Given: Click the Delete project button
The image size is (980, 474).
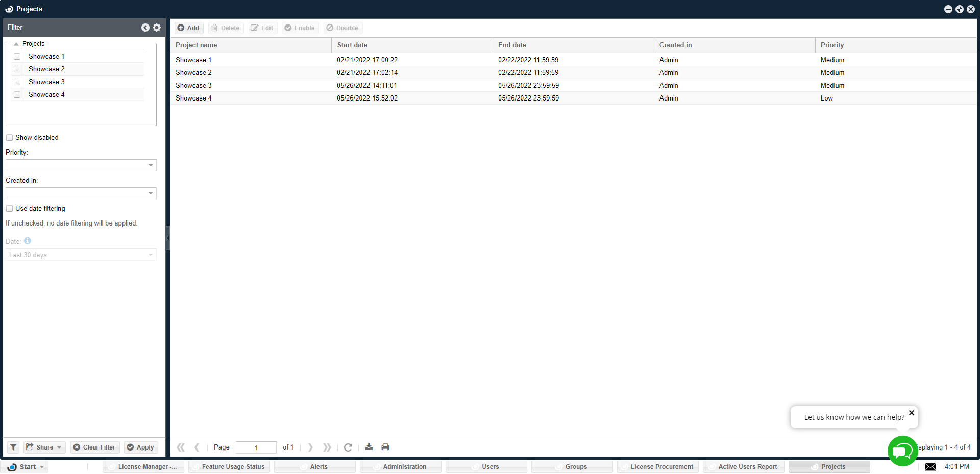Looking at the screenshot, I should (x=226, y=28).
